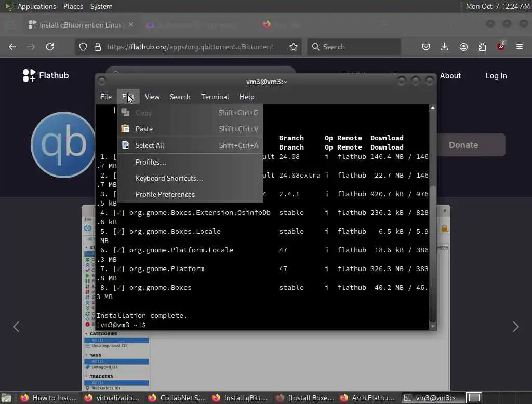
Task: Click the [vm3@vm3 ~]$ prompt line
Action: pyautogui.click(x=121, y=325)
